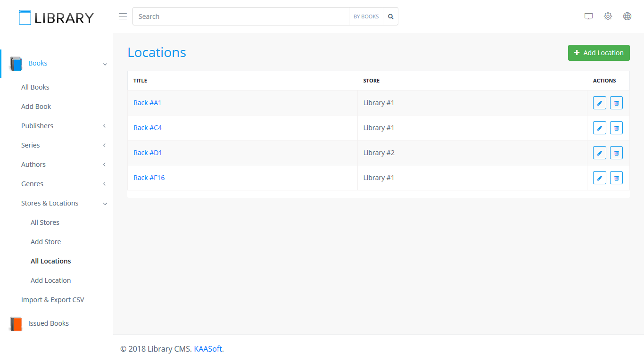Screen dimensions: 644x362
Task: Click the green Add Location button
Action: coord(598,53)
